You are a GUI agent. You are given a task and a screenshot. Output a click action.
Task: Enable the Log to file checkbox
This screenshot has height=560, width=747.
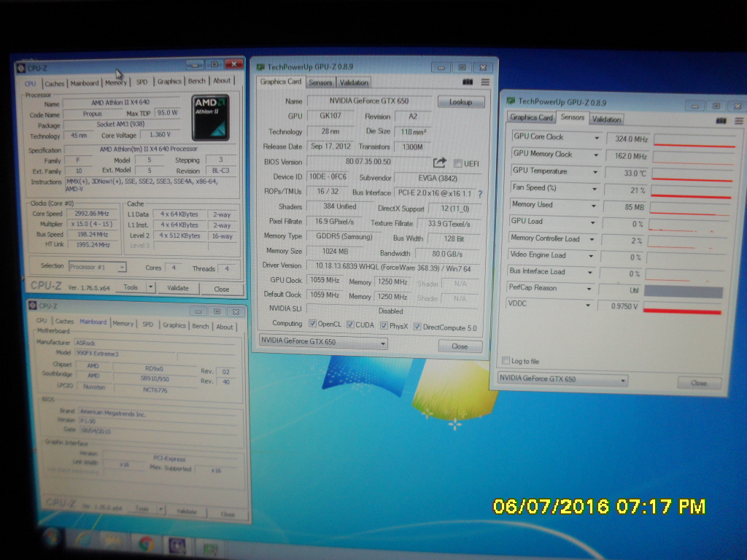coord(506,360)
